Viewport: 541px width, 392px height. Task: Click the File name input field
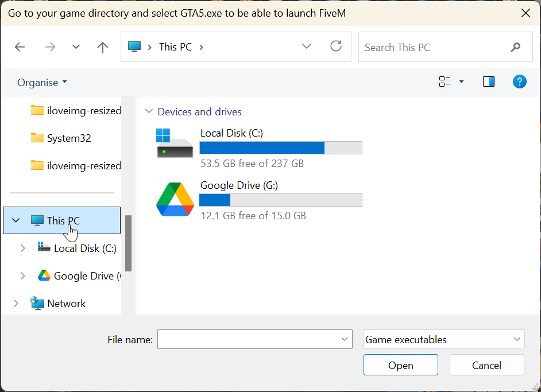[x=249, y=339]
